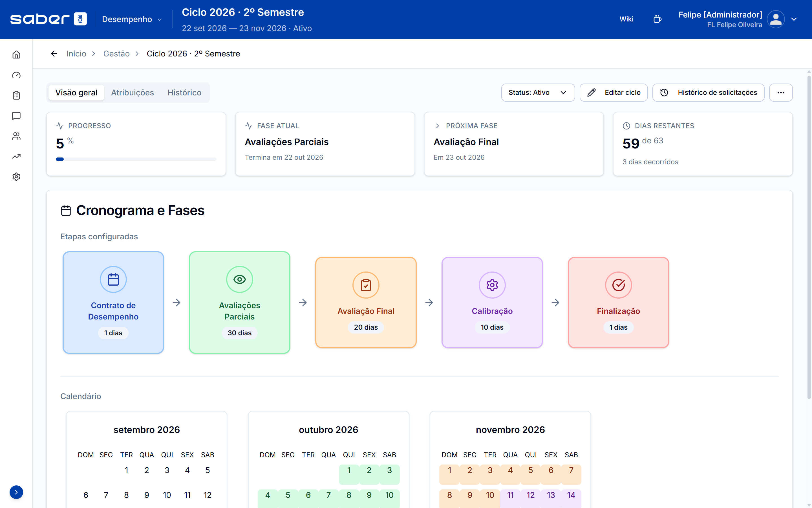Click the saber logo
Viewport: 812px width, 508px height.
49,19
